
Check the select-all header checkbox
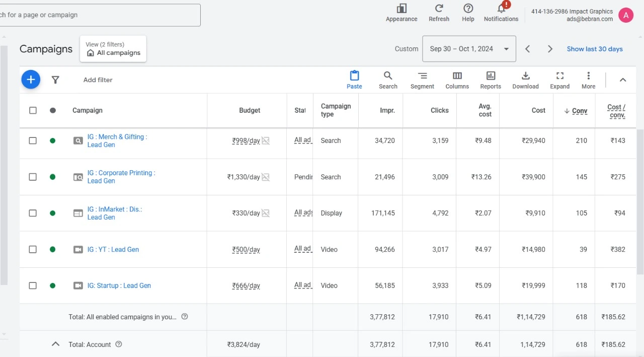[x=33, y=110]
